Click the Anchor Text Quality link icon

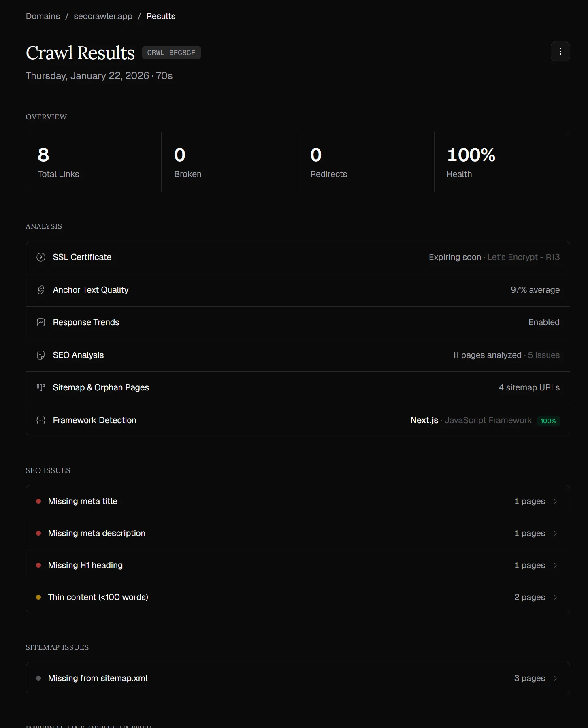click(41, 290)
